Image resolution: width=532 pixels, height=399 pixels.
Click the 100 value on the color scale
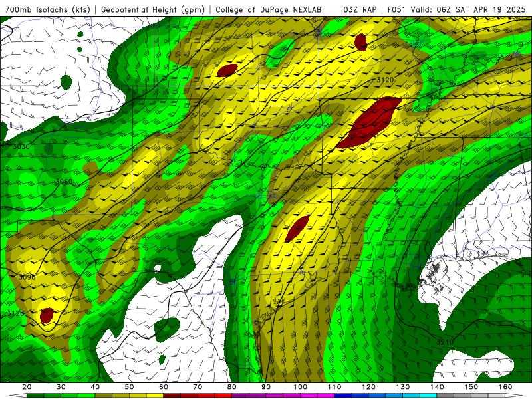tap(301, 387)
